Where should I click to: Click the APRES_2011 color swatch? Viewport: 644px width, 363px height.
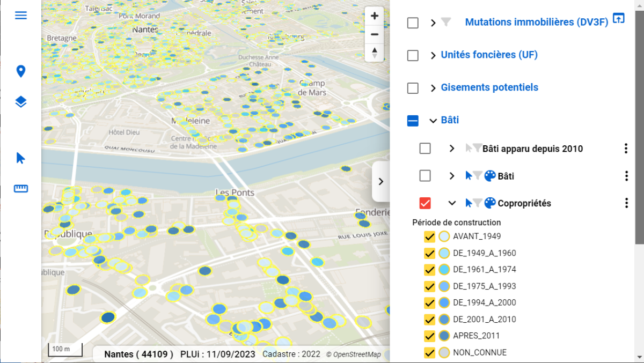pos(444,336)
